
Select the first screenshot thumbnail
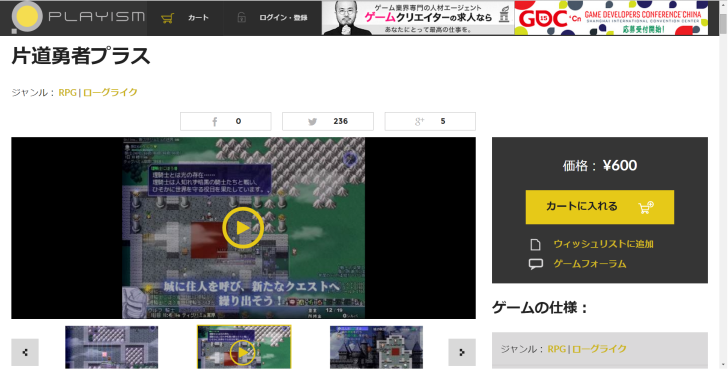(x=111, y=347)
